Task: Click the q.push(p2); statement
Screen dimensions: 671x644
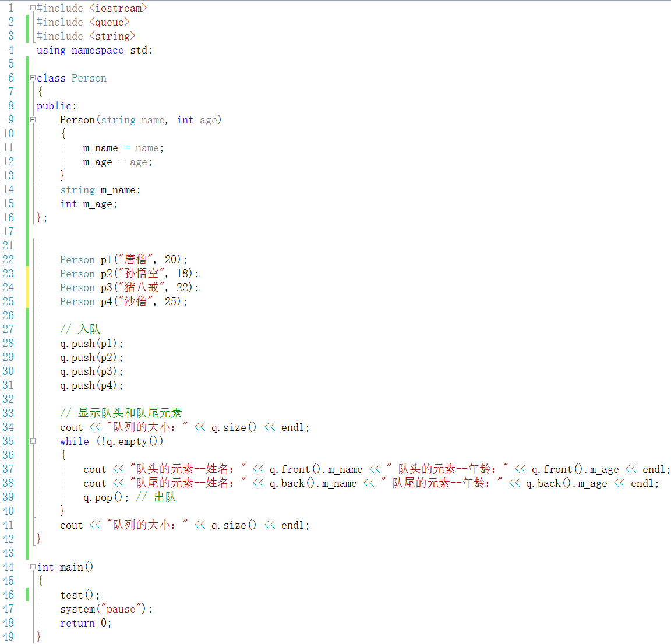Action: pyautogui.click(x=91, y=358)
